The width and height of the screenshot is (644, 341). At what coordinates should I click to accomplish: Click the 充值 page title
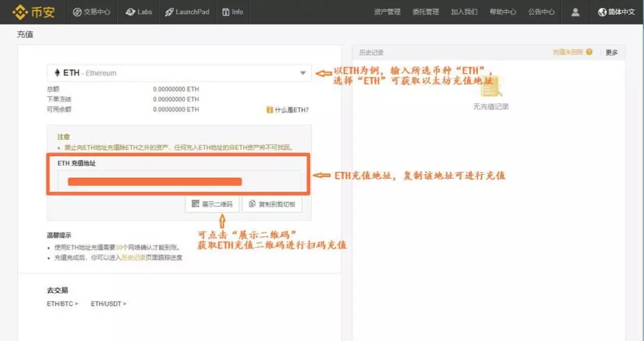point(25,35)
